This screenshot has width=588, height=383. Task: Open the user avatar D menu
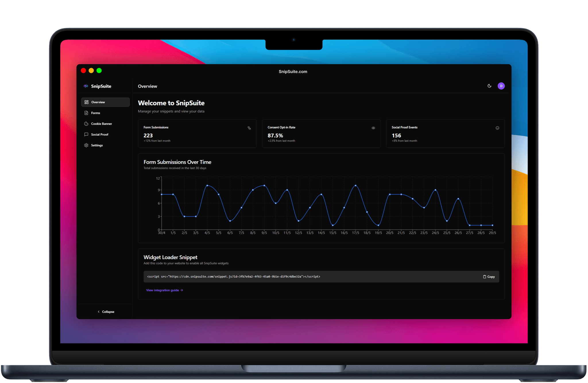tap(501, 86)
